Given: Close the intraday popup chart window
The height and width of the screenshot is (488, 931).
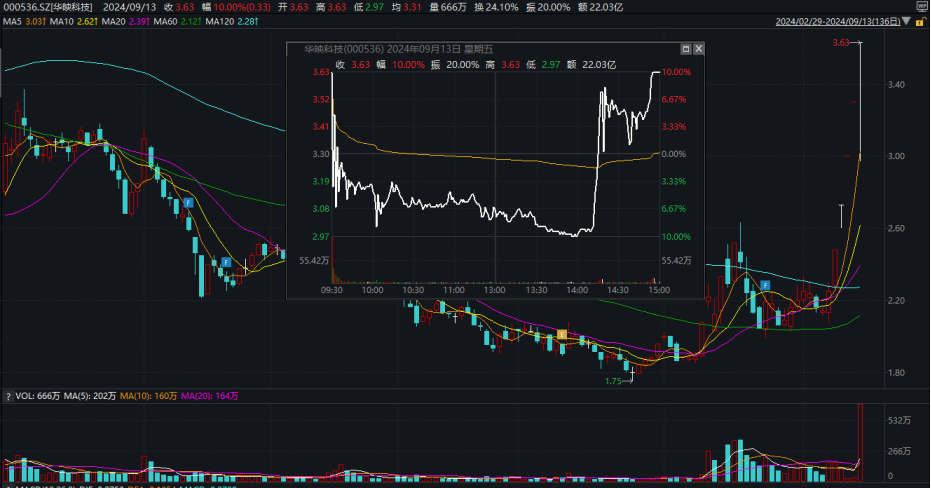Looking at the screenshot, I should [699, 48].
